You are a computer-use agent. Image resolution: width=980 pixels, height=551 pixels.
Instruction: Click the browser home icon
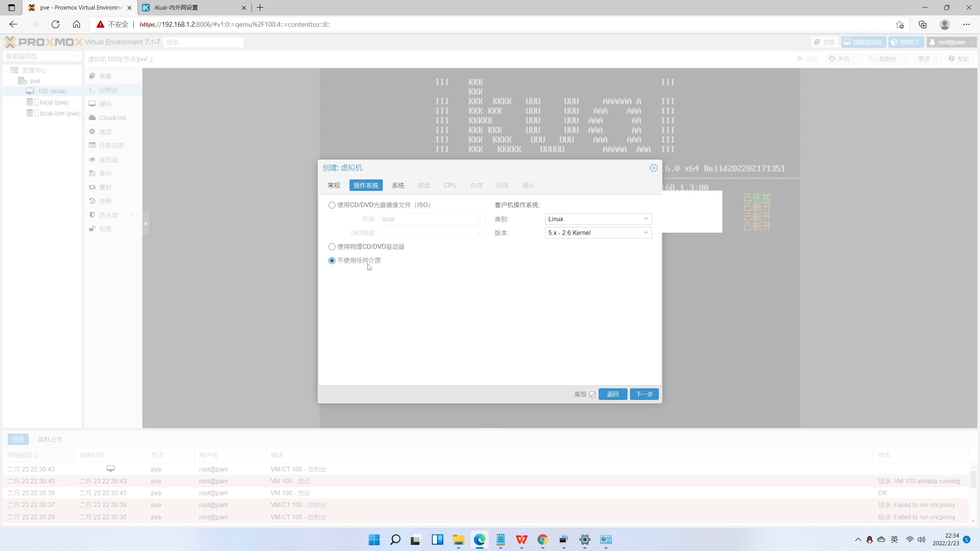click(77, 24)
